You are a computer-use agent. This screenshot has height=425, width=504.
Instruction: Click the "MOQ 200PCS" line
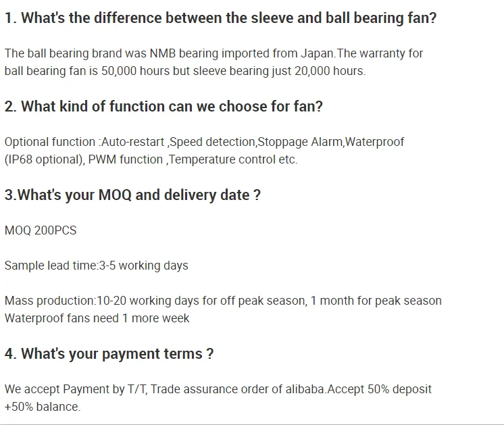(41, 230)
